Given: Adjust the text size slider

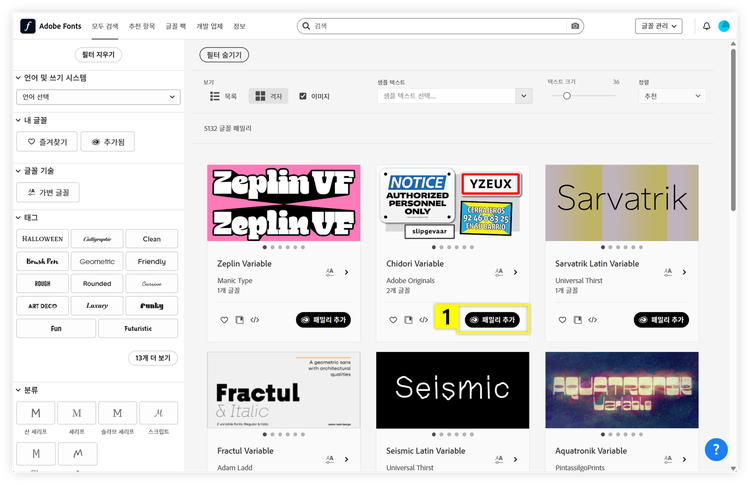Looking at the screenshot, I should pos(567,96).
